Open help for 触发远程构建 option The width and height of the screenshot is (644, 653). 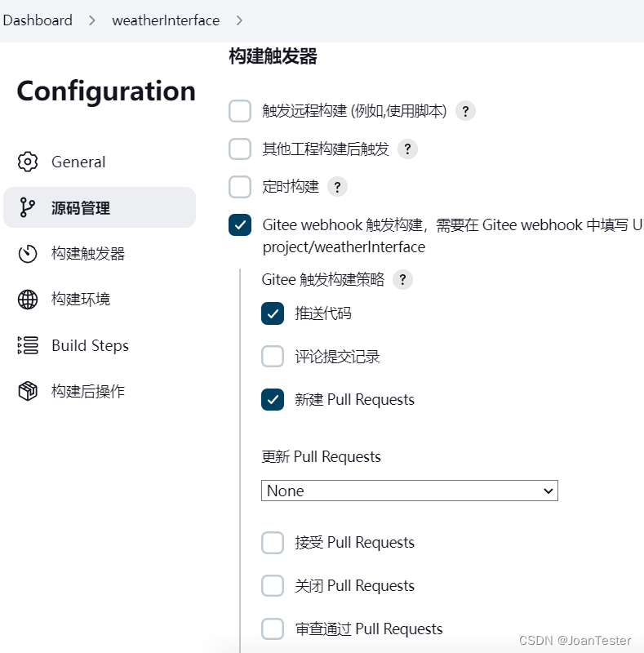pyautogui.click(x=465, y=111)
